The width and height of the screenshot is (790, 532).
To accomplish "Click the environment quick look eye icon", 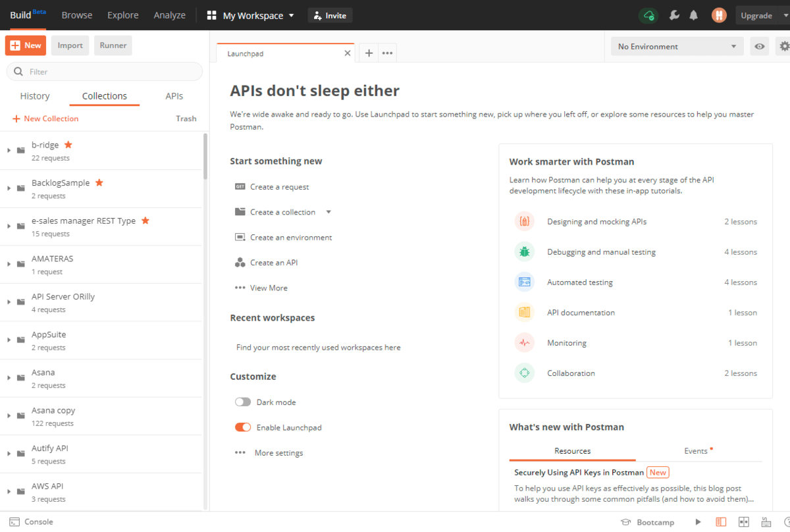I will pyautogui.click(x=760, y=47).
